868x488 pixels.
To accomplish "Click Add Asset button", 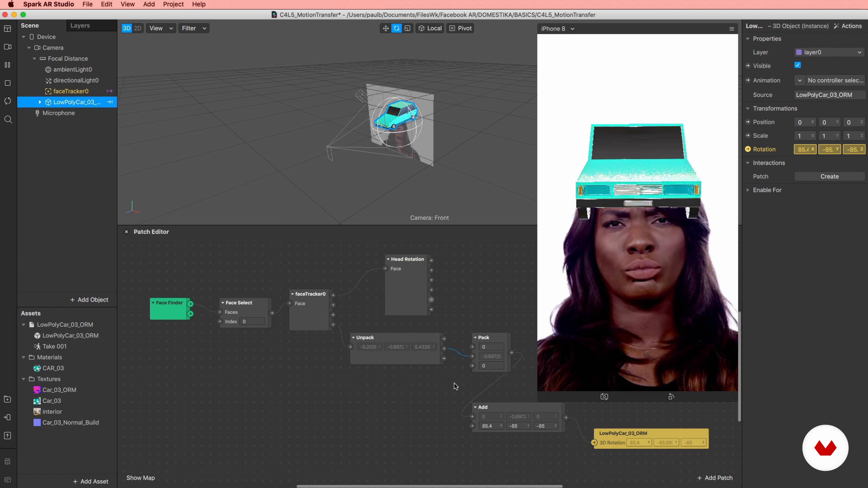I will (x=91, y=481).
